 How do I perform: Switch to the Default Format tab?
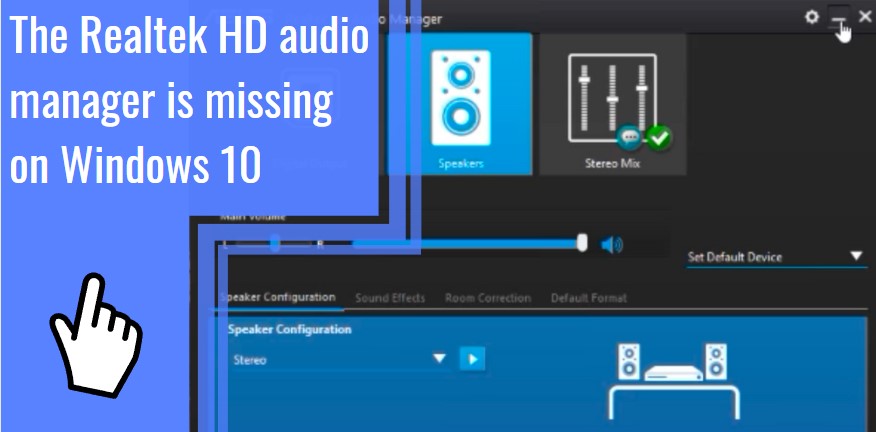[589, 298]
